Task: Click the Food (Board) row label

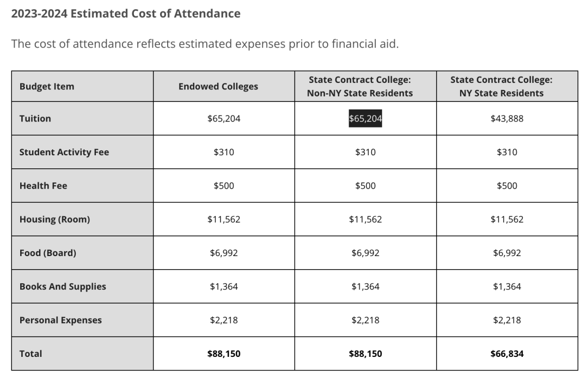Action: 47,253
